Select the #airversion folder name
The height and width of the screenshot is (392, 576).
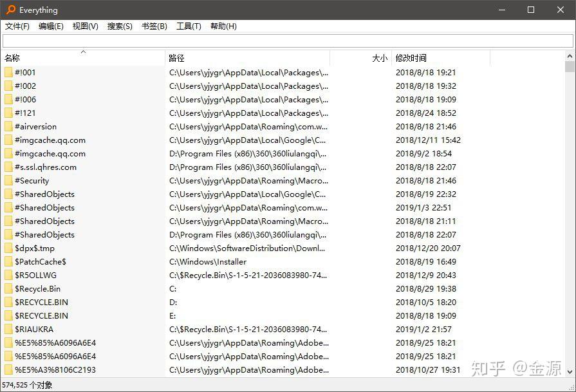tap(35, 126)
